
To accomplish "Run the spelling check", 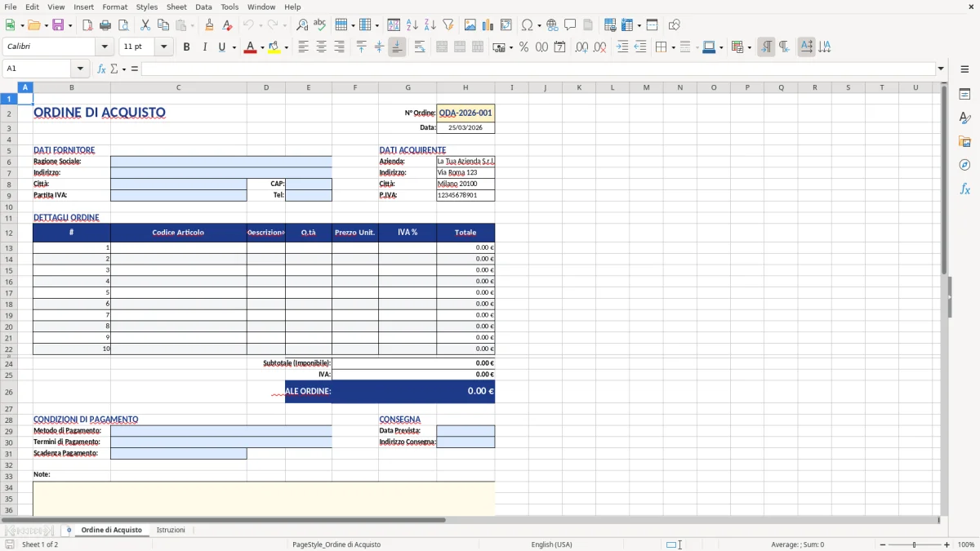I will [319, 25].
